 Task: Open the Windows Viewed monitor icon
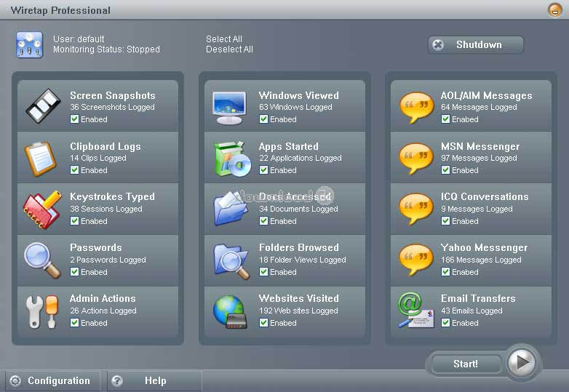[229, 108]
